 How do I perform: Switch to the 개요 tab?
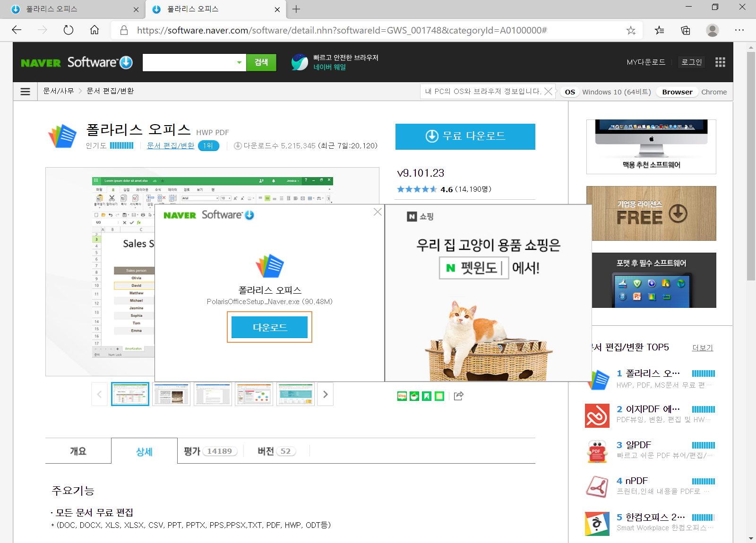(x=78, y=451)
